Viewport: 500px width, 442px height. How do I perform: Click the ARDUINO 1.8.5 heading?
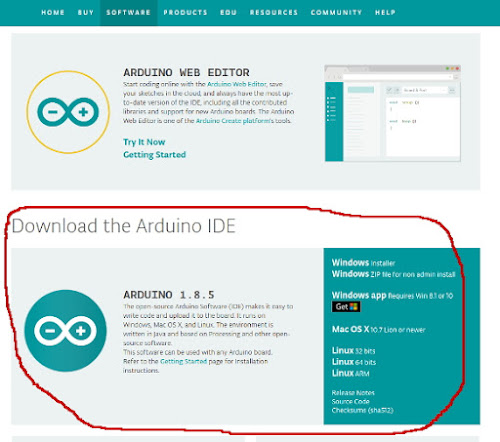[x=169, y=295]
